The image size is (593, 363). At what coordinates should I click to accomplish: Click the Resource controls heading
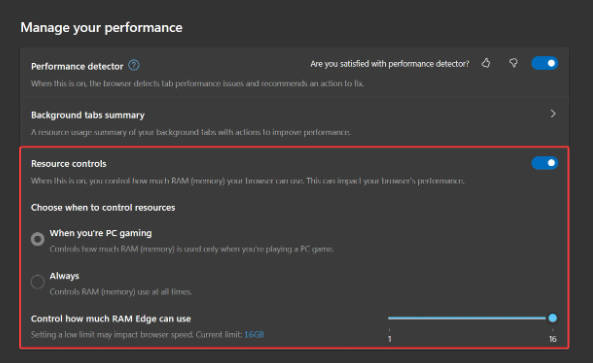coord(69,164)
